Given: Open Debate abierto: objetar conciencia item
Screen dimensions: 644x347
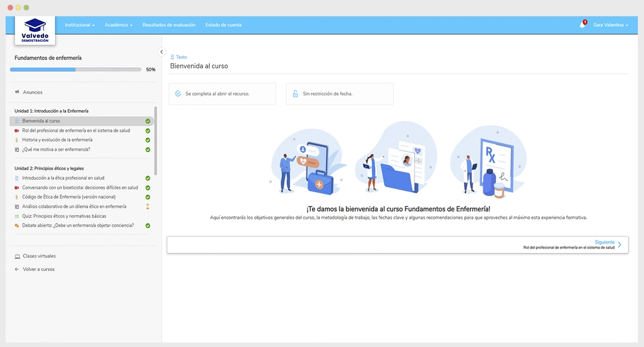Looking at the screenshot, I should 78,226.
